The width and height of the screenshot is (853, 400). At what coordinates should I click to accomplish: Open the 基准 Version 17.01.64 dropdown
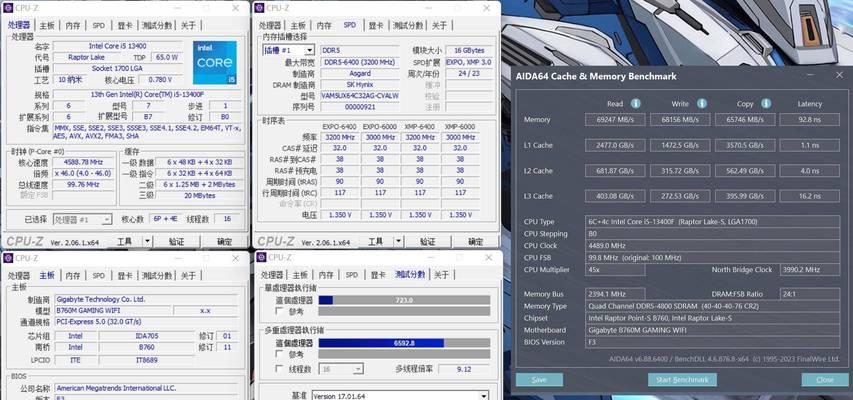click(x=484, y=395)
